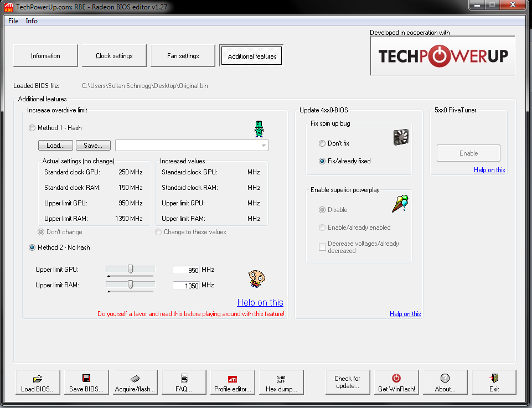Click the Upper limit RAM 1350 MHz field
The height and width of the screenshot is (408, 532).
pyautogui.click(x=186, y=286)
